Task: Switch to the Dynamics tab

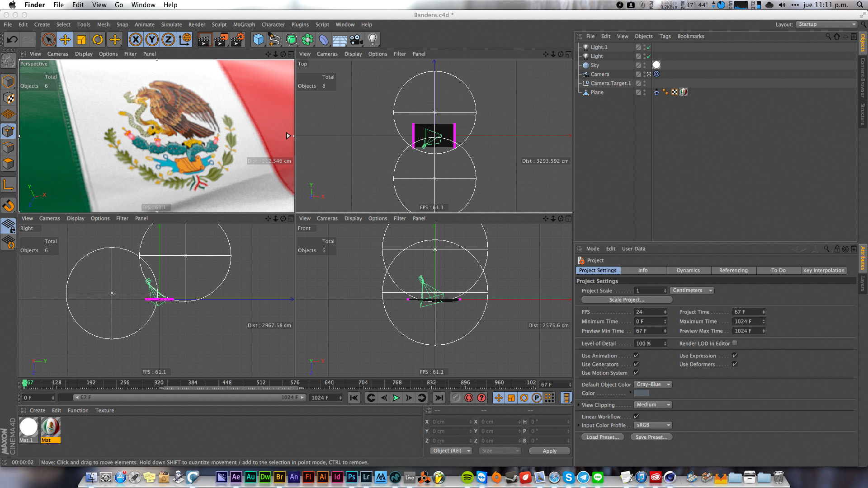Action: (688, 271)
